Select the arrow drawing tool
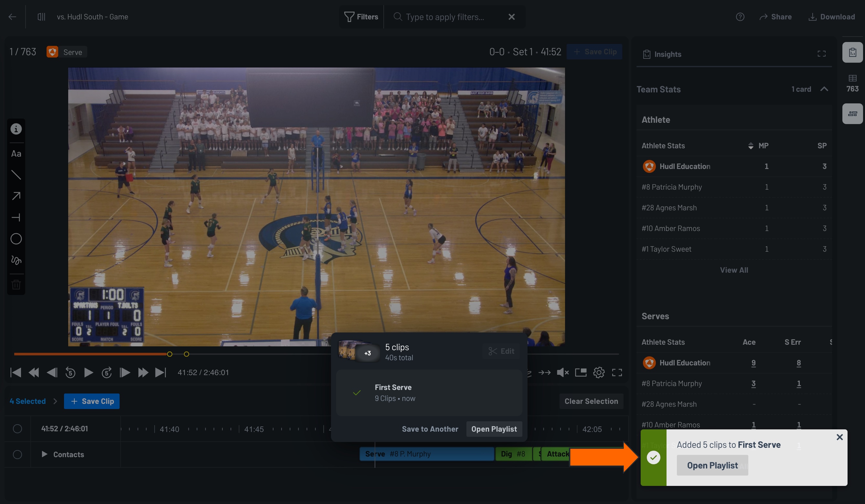Image resolution: width=865 pixels, height=504 pixels. [x=16, y=195]
